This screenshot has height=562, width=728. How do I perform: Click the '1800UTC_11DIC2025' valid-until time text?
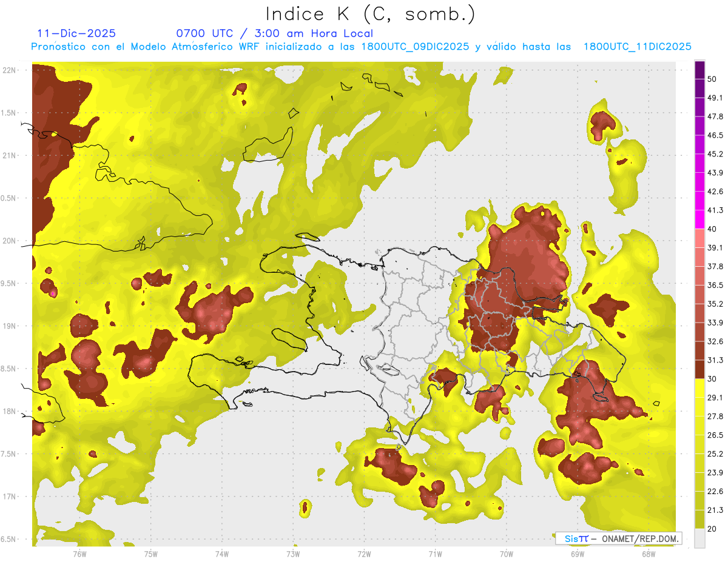pyautogui.click(x=637, y=47)
